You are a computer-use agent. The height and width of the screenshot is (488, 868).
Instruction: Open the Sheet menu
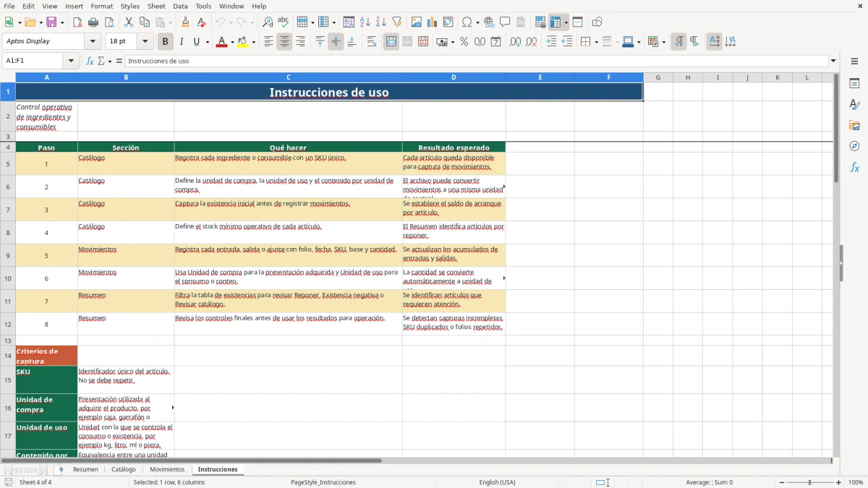[x=156, y=6]
